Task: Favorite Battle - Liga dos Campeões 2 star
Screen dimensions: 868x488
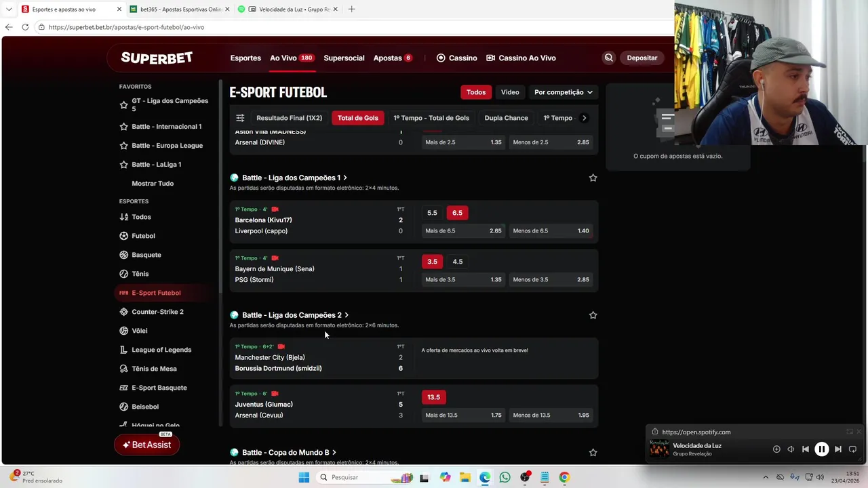Action: pos(593,315)
